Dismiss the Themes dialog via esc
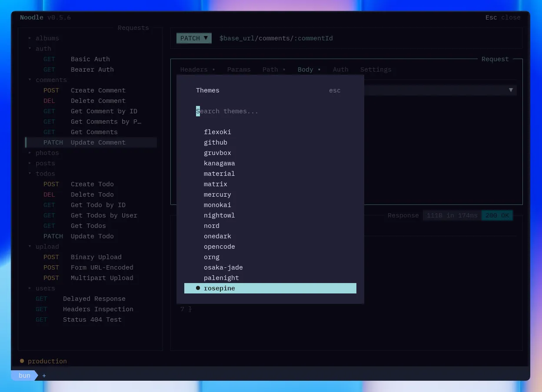Viewport: 542px width, 392px height. (x=335, y=90)
